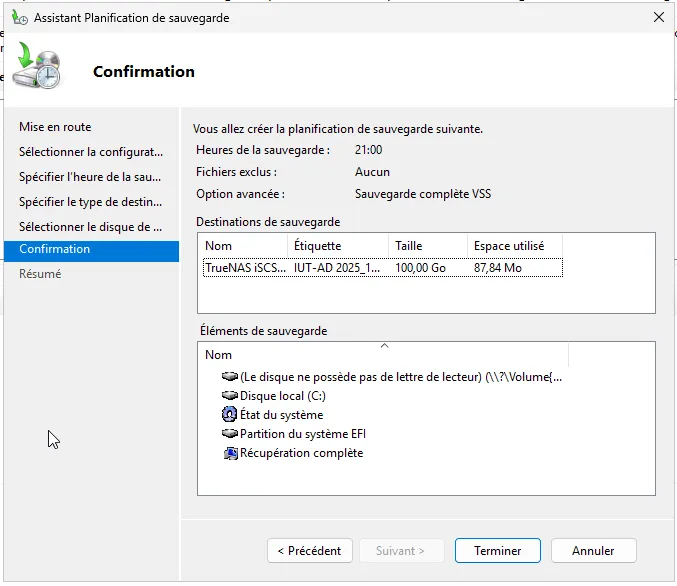Open Sélectionner le disque de destination step

pyautogui.click(x=90, y=227)
